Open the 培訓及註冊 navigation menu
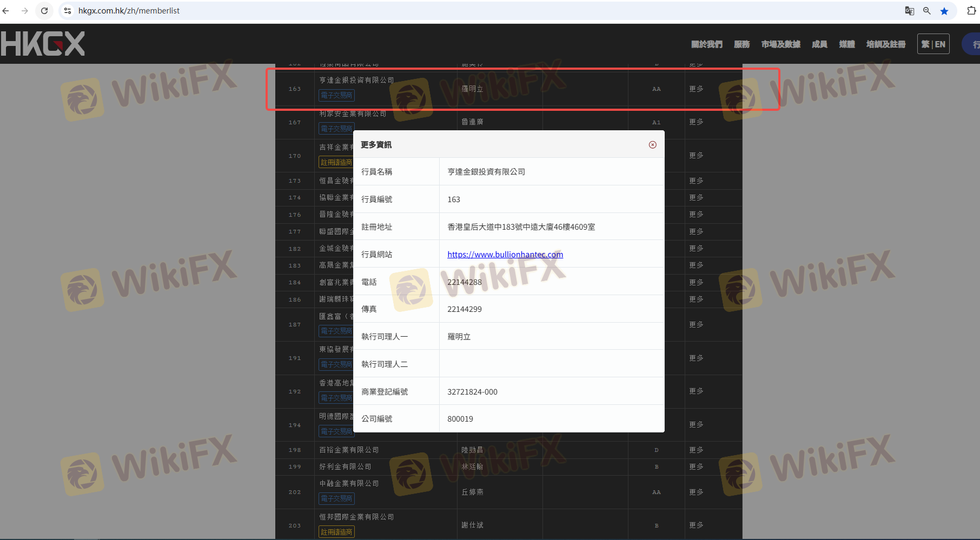980x540 pixels. tap(886, 44)
